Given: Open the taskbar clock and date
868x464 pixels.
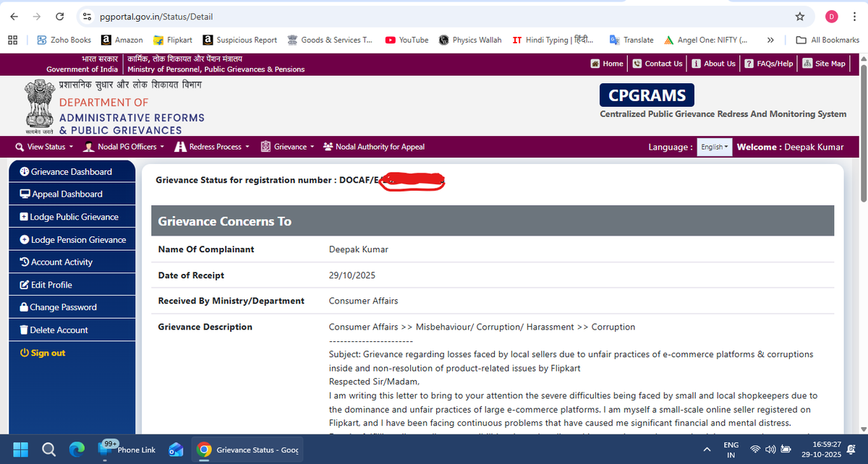Looking at the screenshot, I should pos(822,450).
